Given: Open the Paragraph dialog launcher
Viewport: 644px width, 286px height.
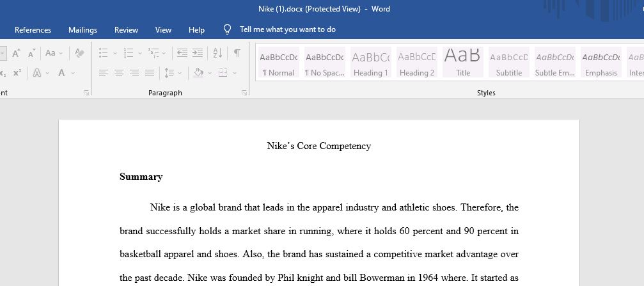Looking at the screenshot, I should point(244,93).
